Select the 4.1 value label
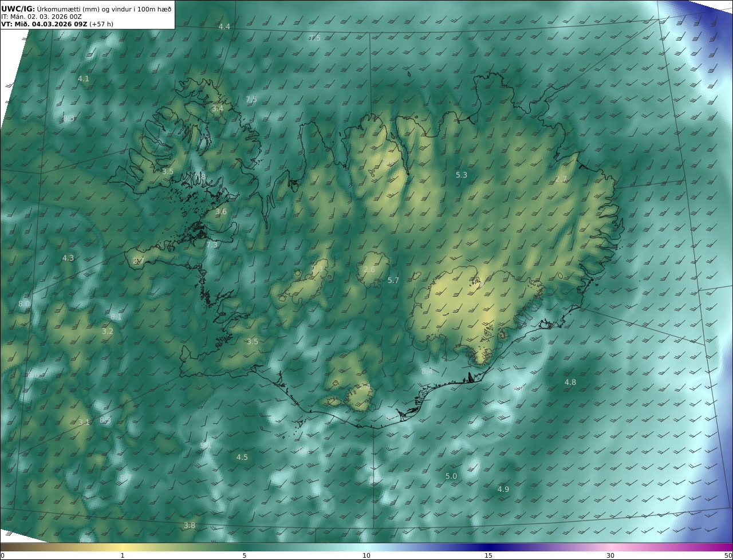The width and height of the screenshot is (733, 560). coord(84,79)
